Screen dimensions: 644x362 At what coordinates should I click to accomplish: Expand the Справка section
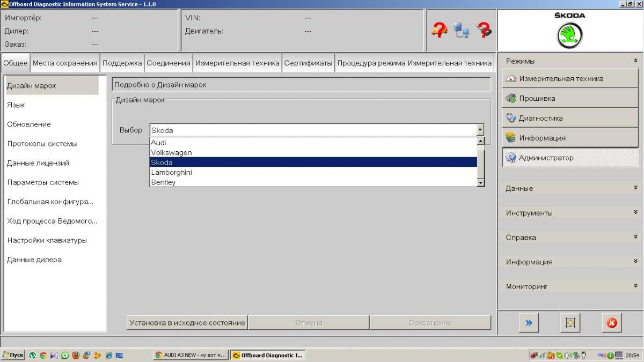pyautogui.click(x=636, y=237)
